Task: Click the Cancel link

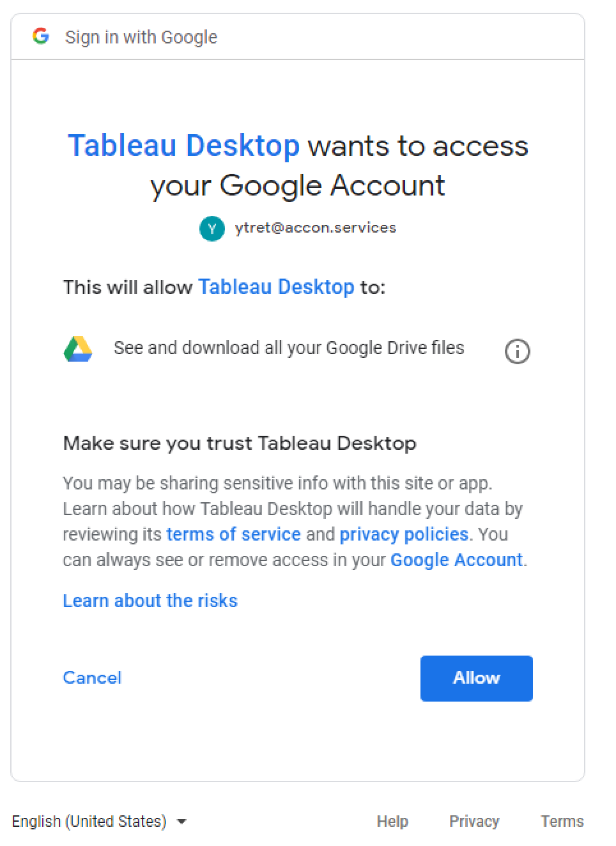Action: point(92,678)
